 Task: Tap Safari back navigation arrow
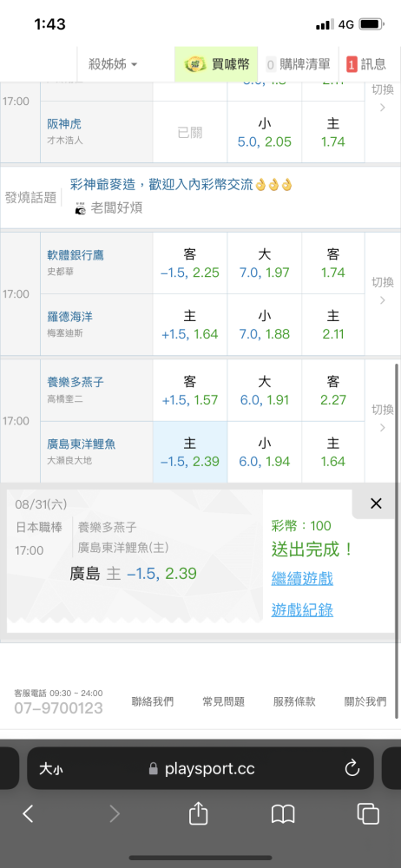pos(29,813)
